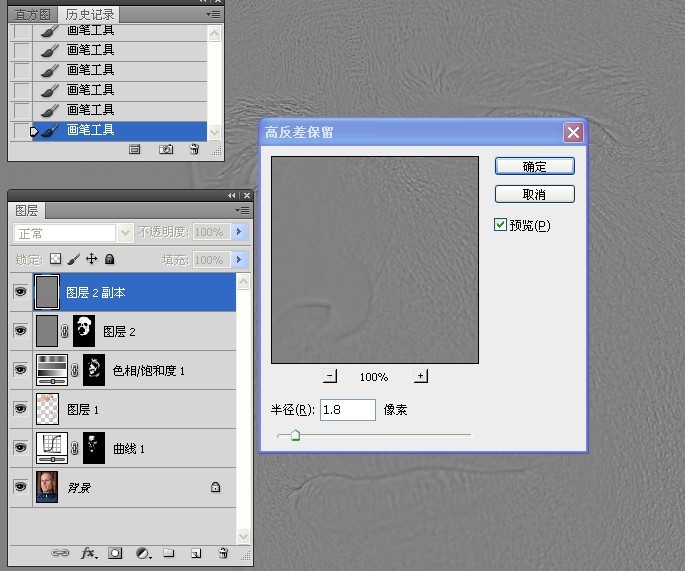Lock image pixels brush icon
Screen dimensions: 685x571
pos(74,259)
